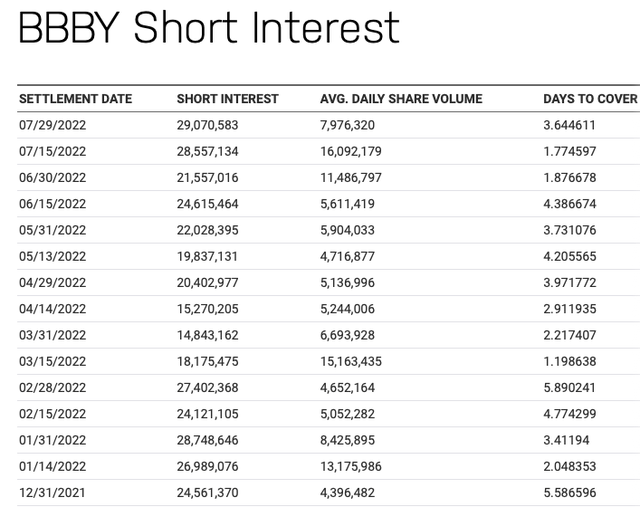Click the Settlement Date column header

tap(75, 99)
